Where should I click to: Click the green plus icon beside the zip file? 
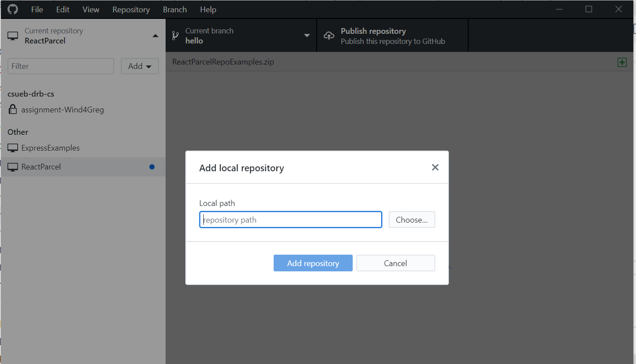coord(622,62)
